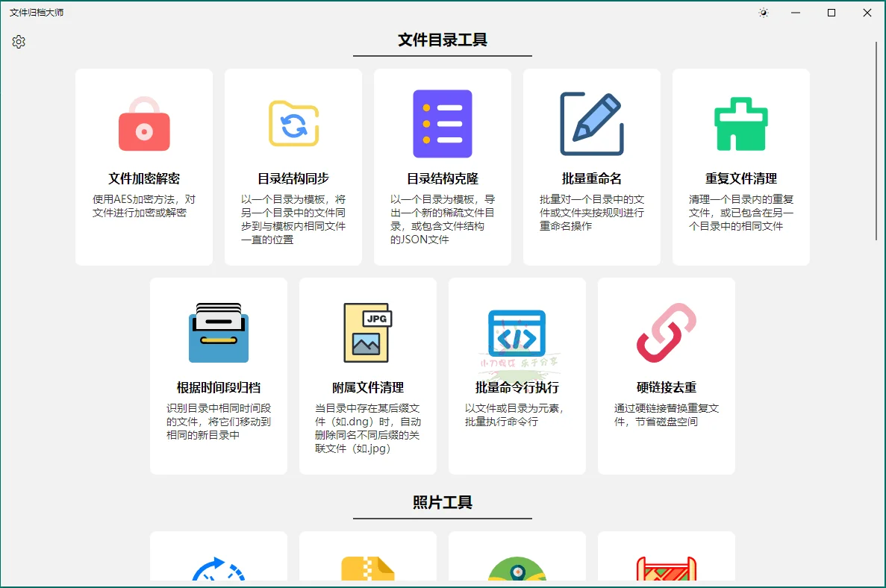Click the 照片工具 section header
Image resolution: width=886 pixels, height=588 pixels.
(442, 502)
